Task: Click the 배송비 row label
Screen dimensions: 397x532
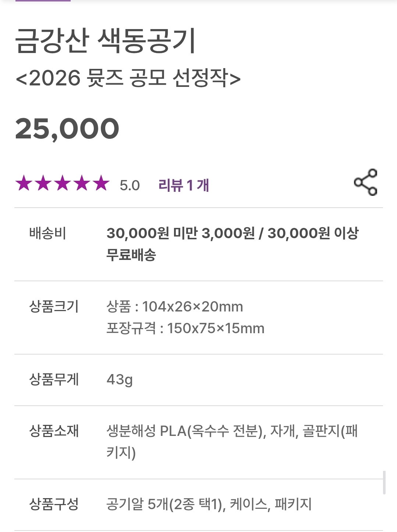Action: click(x=47, y=233)
